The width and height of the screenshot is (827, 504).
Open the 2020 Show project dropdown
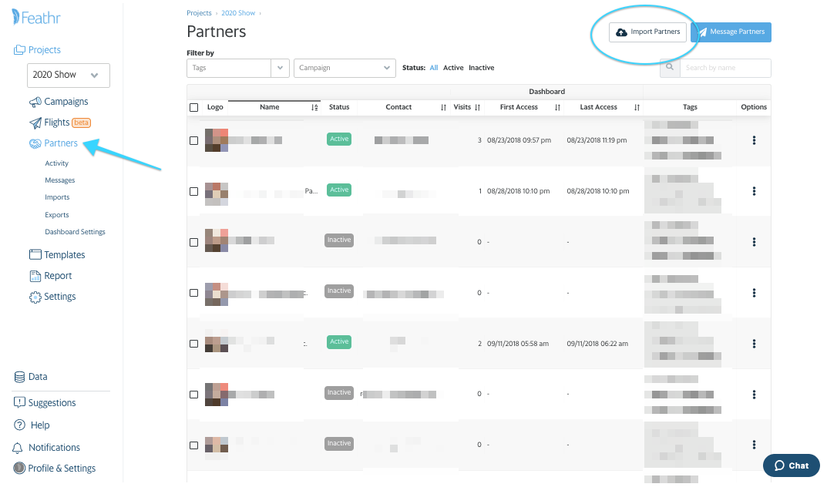pyautogui.click(x=69, y=76)
